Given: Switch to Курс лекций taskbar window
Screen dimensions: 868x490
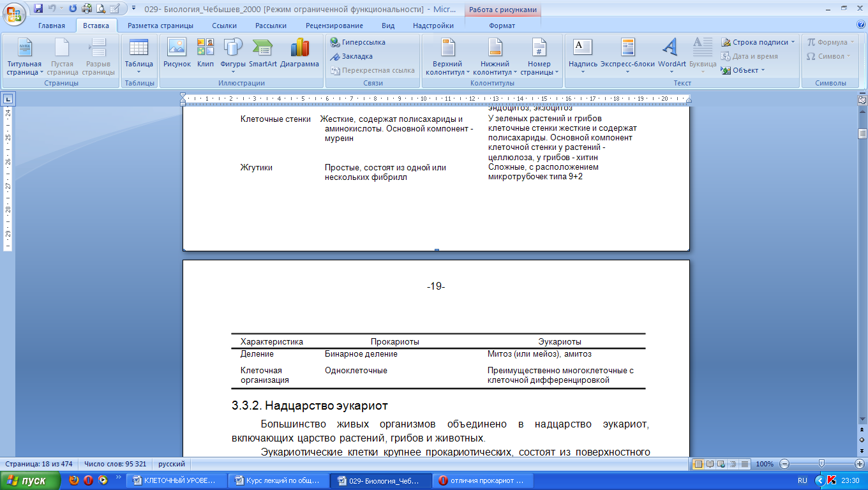Looking at the screenshot, I should (279, 480).
